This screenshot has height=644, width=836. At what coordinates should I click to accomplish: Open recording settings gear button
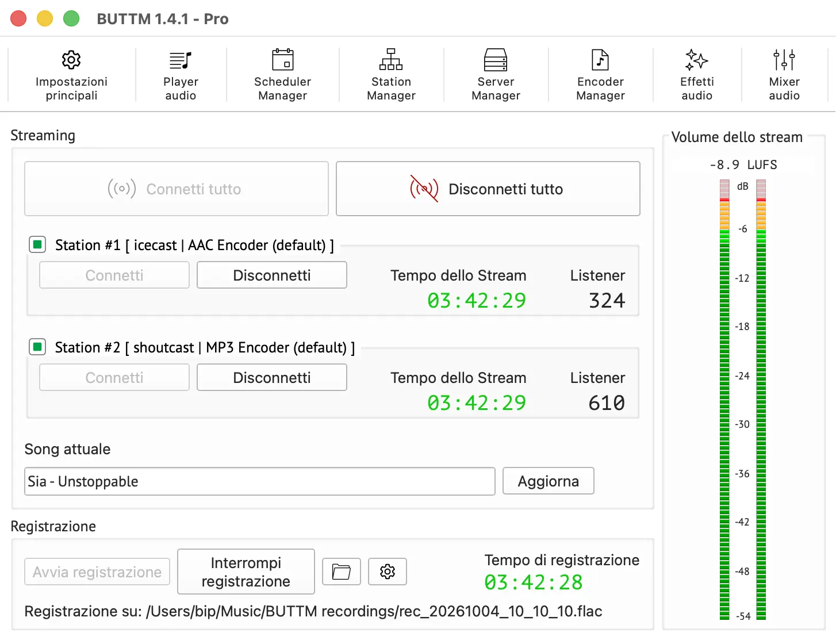(x=388, y=572)
